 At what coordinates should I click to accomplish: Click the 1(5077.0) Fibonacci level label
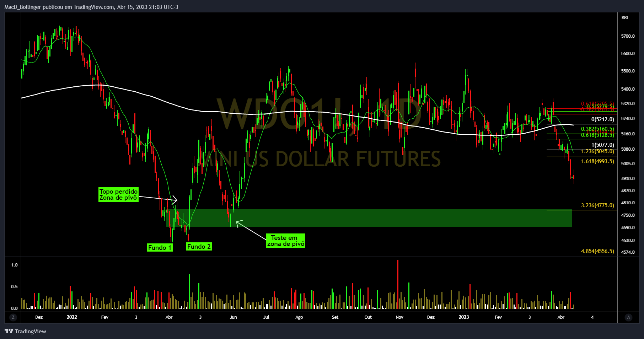click(602, 145)
